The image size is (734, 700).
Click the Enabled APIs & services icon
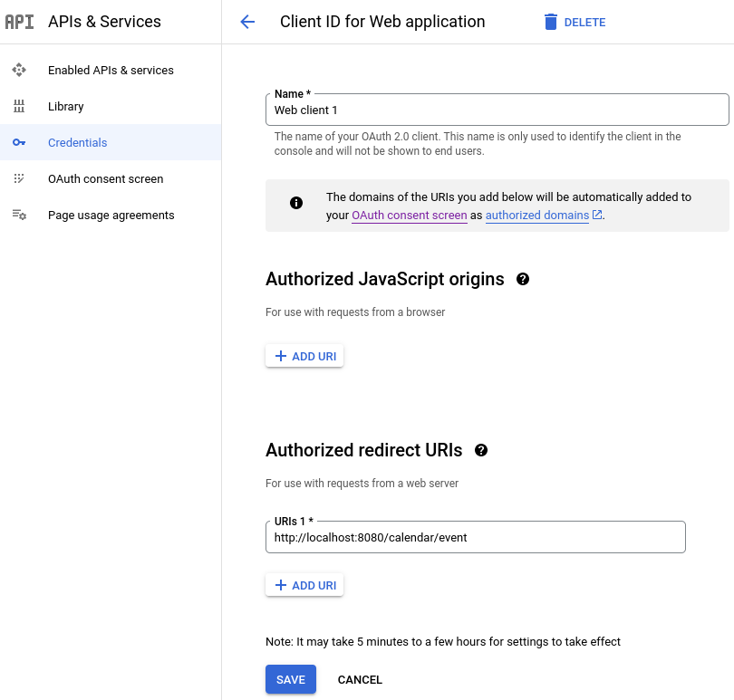19,70
